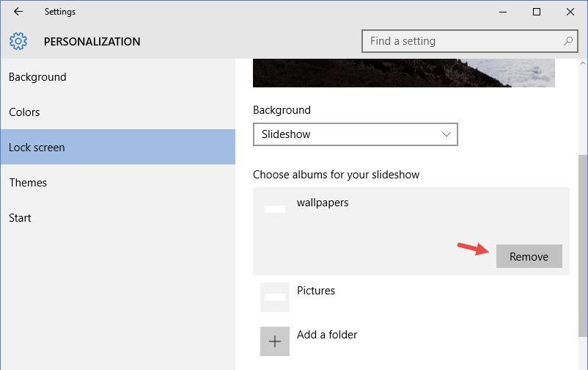Remove the wallpapers album
588x370 pixels.
(x=529, y=256)
